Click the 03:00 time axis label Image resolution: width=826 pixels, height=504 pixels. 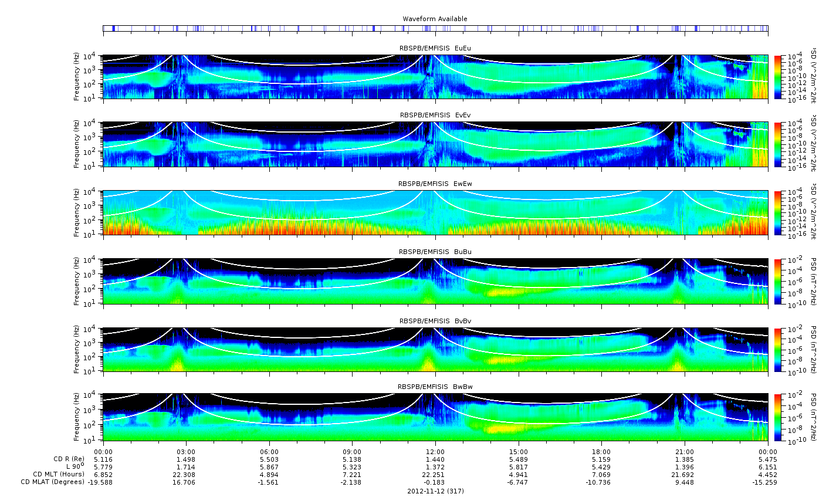[x=186, y=451]
